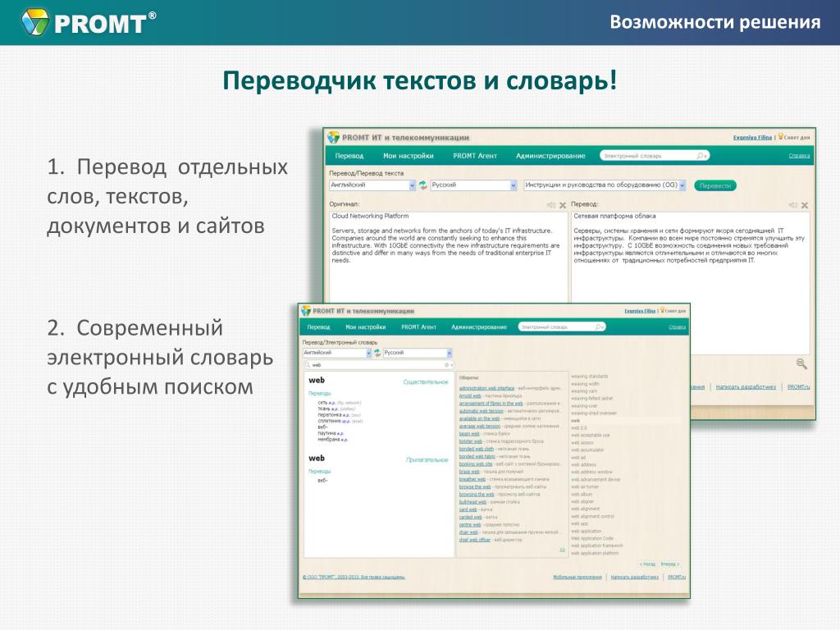Open the 'Совет дня' bulb in translator window

point(781,137)
